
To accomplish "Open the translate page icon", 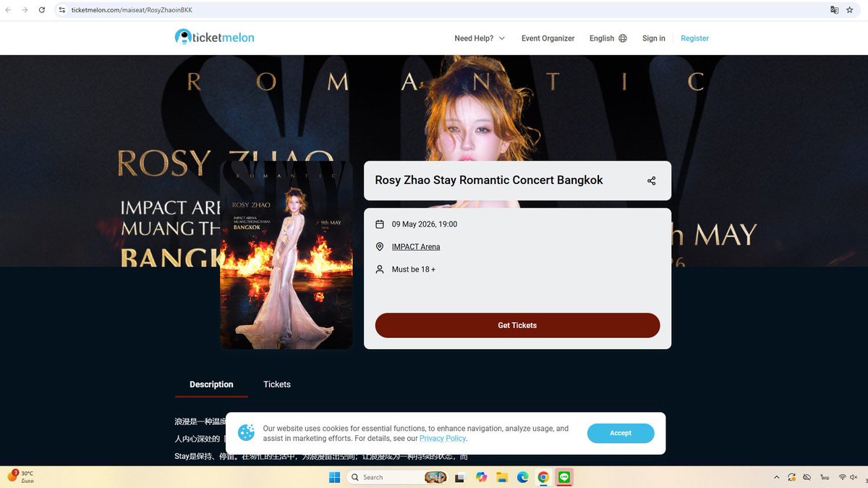I will (834, 10).
